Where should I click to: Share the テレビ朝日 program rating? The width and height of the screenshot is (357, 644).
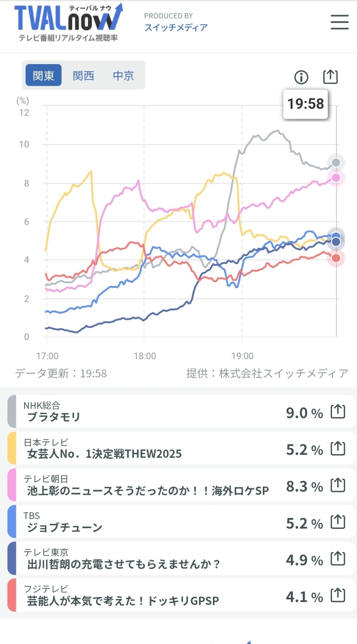(338, 485)
